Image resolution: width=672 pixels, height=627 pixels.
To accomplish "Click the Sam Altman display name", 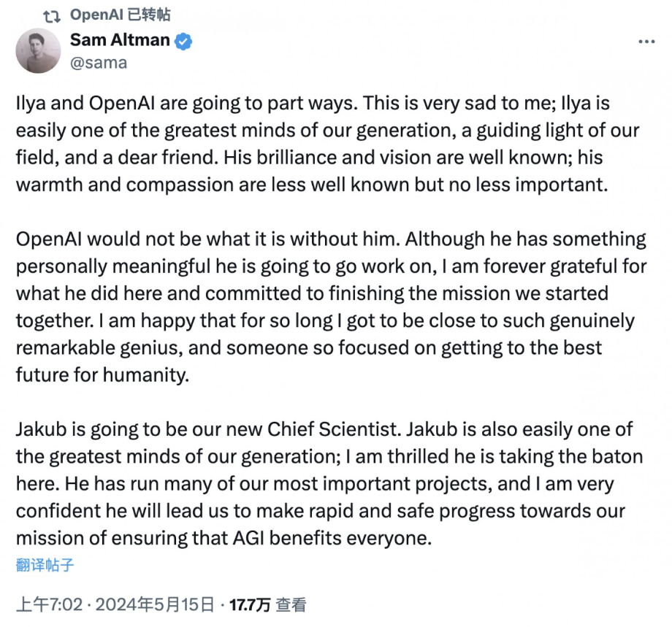I will coord(120,40).
